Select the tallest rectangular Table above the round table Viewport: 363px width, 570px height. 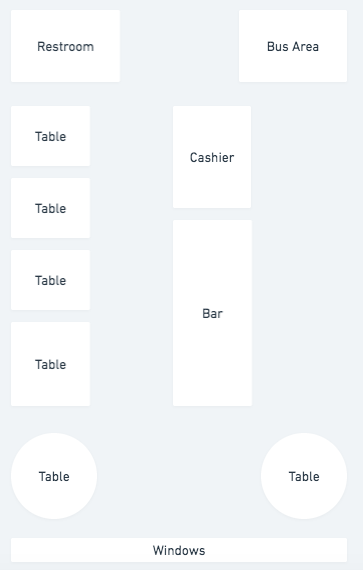pos(51,364)
